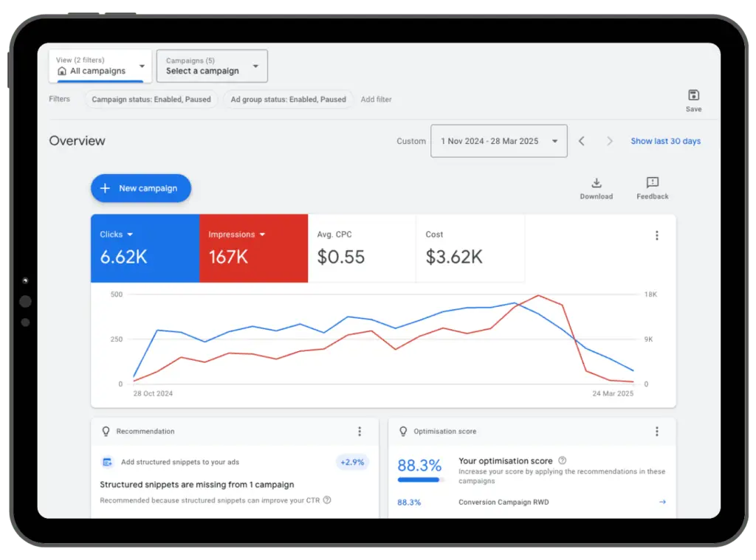Click the CTR help icon in the recommendation text
This screenshot has height=560, width=756.
pos(326,499)
